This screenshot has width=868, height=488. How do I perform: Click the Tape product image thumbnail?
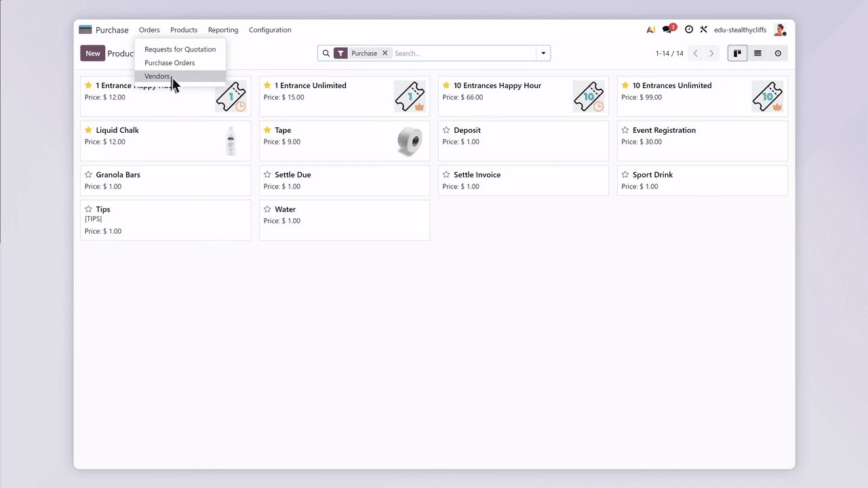(x=410, y=141)
